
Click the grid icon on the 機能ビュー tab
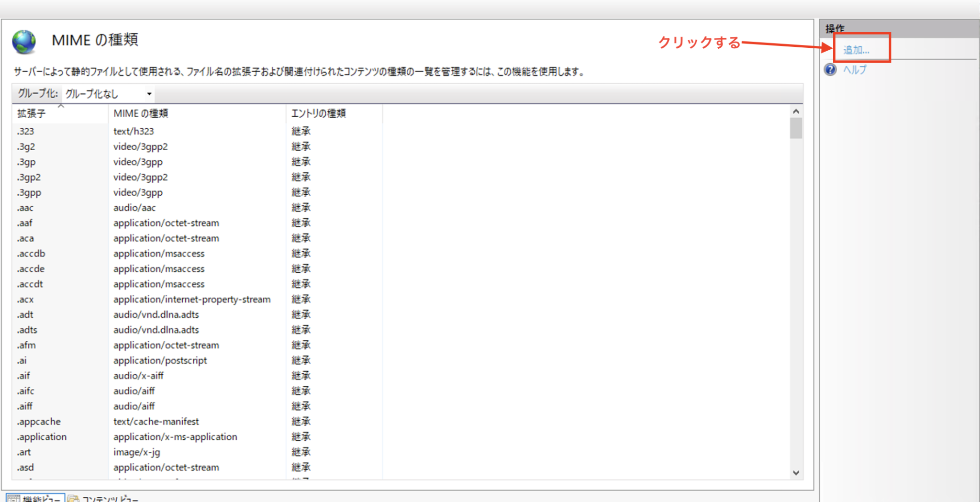(14, 498)
